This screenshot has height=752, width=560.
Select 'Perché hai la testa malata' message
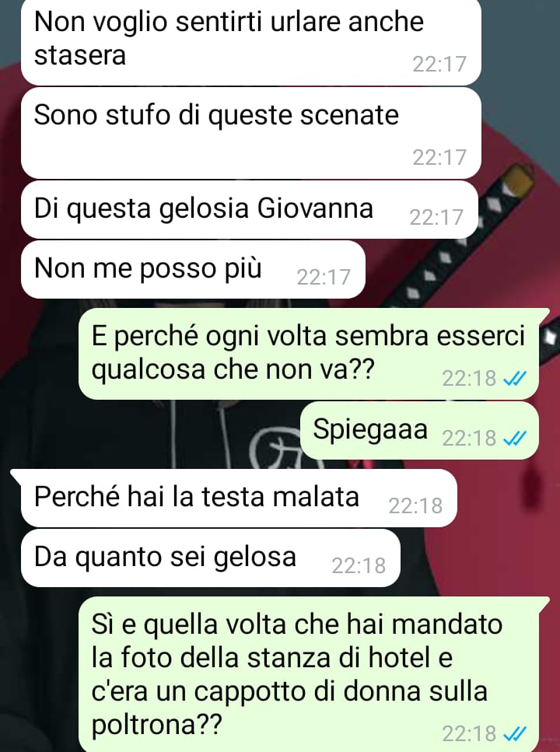[x=239, y=498]
